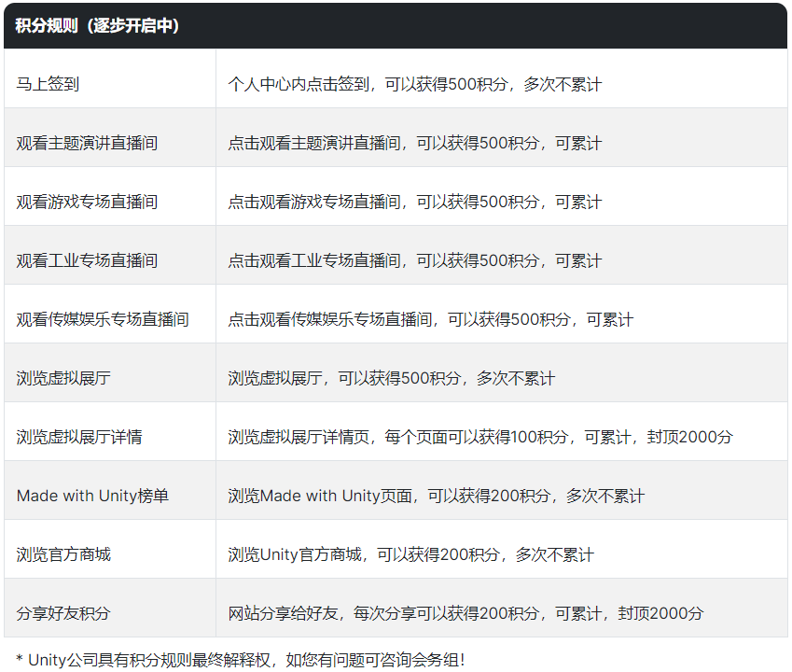Click the text 点击观看传媒娱乐专场直播间，可以获得500积分，可累计
The height and width of the screenshot is (672, 792).
[x=430, y=319]
